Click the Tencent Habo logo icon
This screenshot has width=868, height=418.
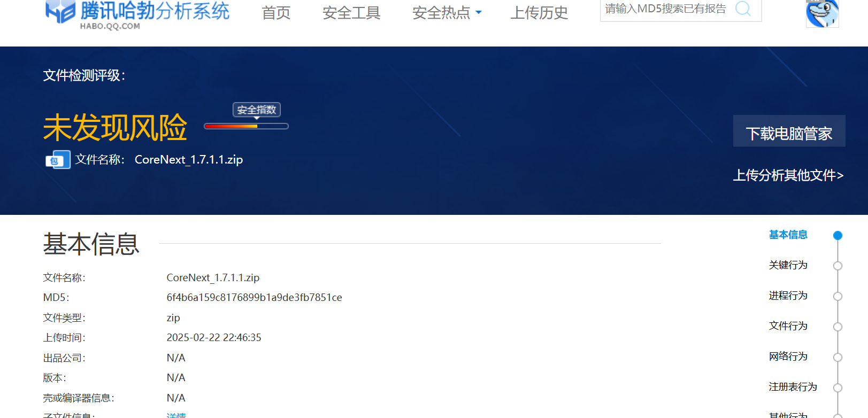[x=60, y=12]
